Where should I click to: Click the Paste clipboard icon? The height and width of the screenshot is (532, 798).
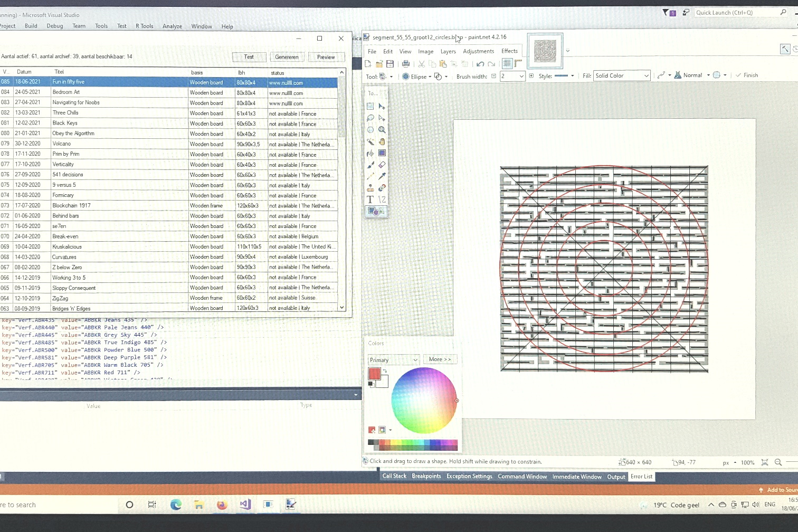[x=443, y=64]
